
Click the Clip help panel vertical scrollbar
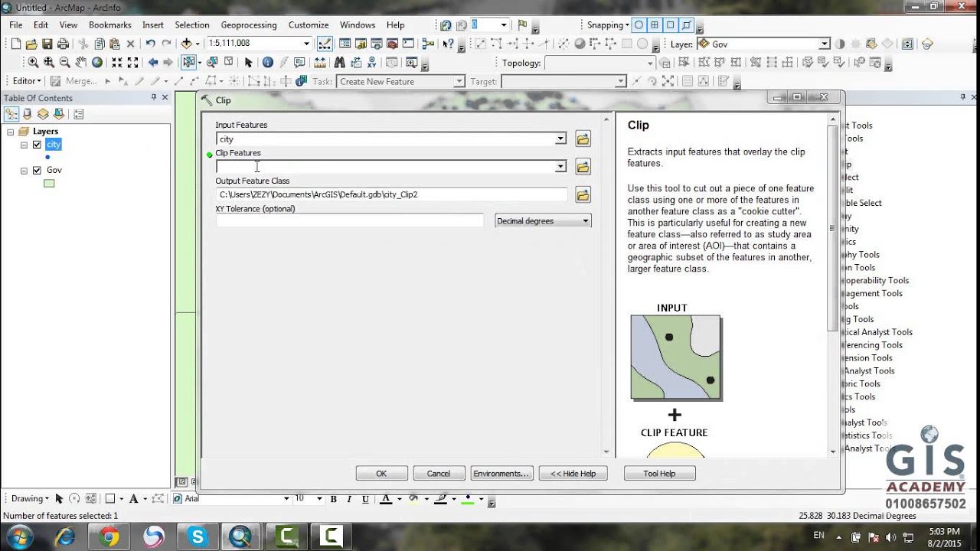point(833,230)
